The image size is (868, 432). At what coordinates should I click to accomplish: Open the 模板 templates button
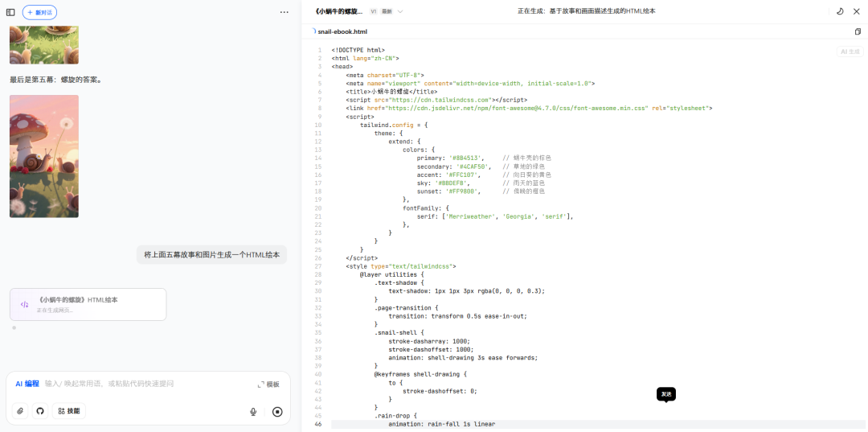click(268, 385)
